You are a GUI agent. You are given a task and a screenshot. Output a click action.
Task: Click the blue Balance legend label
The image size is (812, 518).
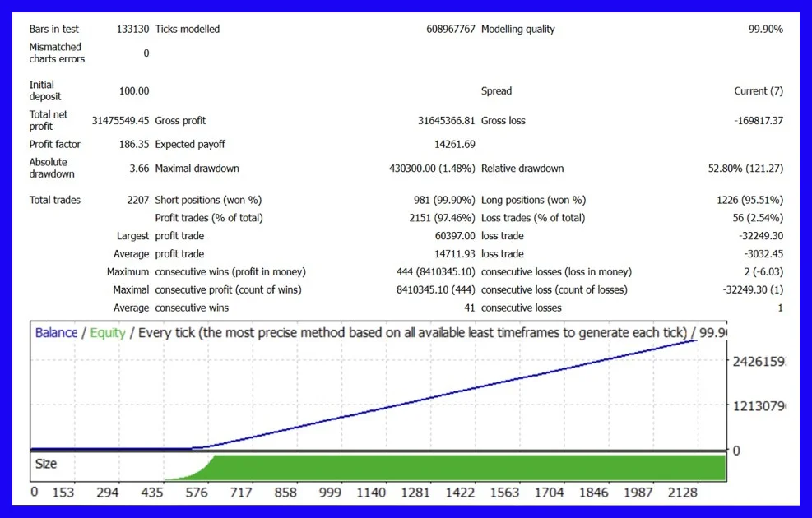coord(56,333)
